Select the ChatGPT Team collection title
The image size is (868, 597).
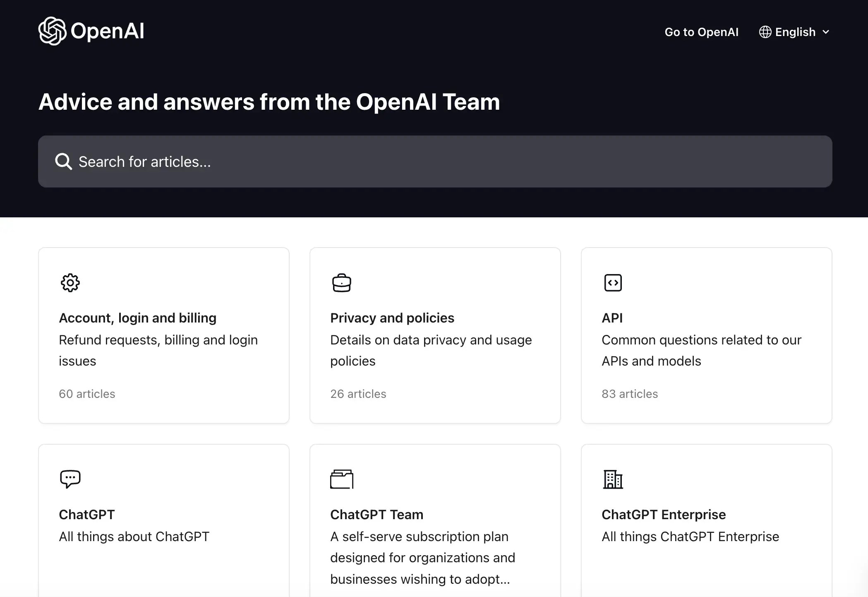click(376, 514)
